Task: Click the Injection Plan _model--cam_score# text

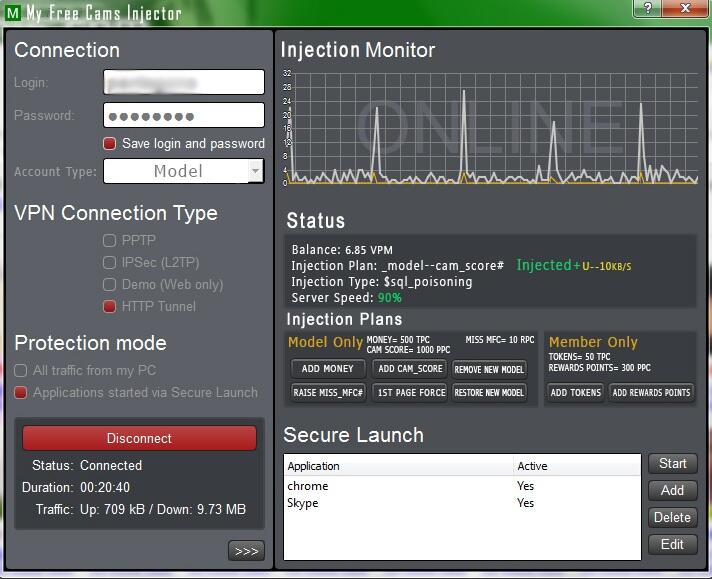Action: click(398, 266)
